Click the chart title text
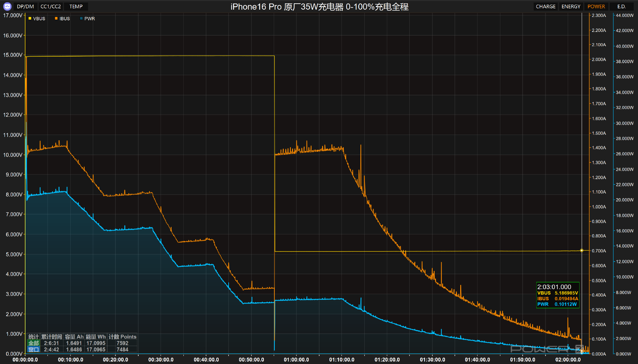The image size is (638, 364). click(319, 7)
